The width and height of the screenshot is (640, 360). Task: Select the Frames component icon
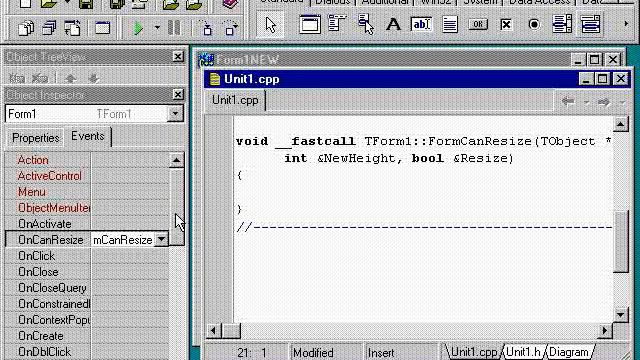(310, 24)
